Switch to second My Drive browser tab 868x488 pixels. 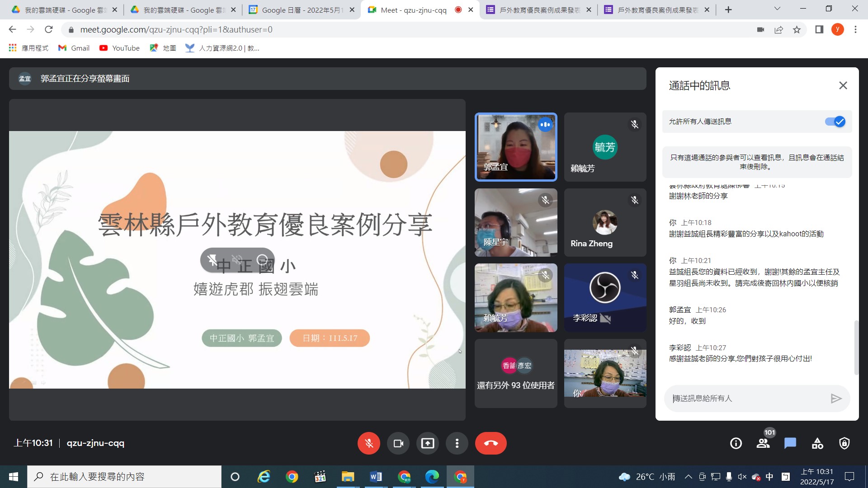click(x=183, y=9)
